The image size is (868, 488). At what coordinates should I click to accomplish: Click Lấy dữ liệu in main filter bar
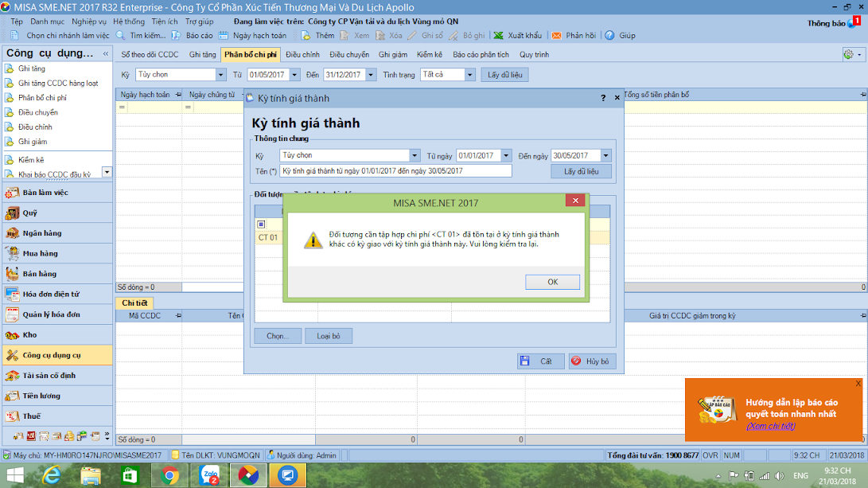[505, 75]
